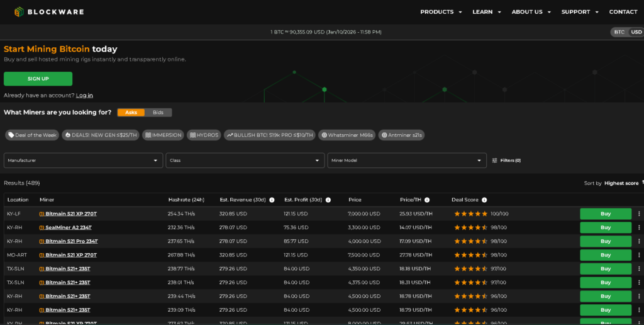Switch currency toggle to USD
The width and height of the screenshot is (644, 325).
coord(636,32)
